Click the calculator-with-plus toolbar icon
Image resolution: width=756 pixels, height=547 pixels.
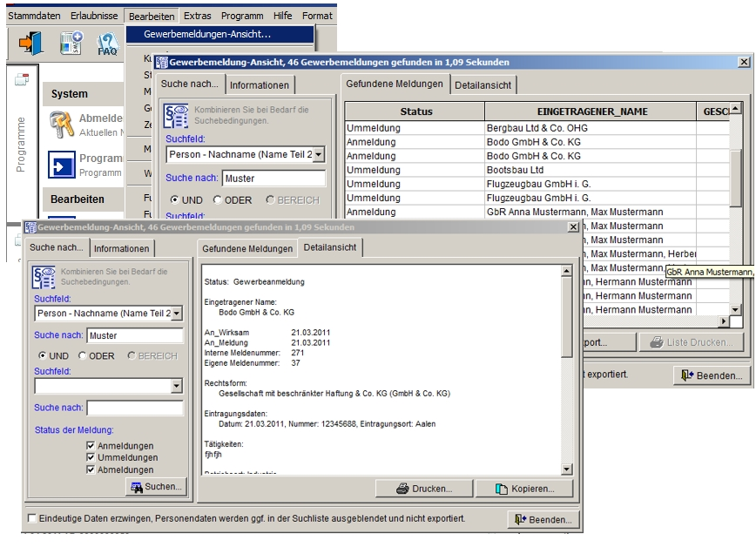pyautogui.click(x=71, y=44)
